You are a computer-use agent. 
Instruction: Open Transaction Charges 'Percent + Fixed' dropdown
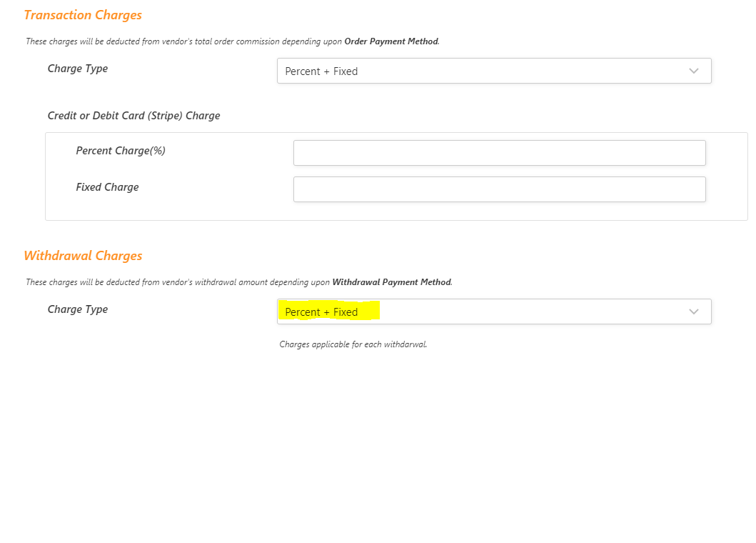[x=494, y=71]
